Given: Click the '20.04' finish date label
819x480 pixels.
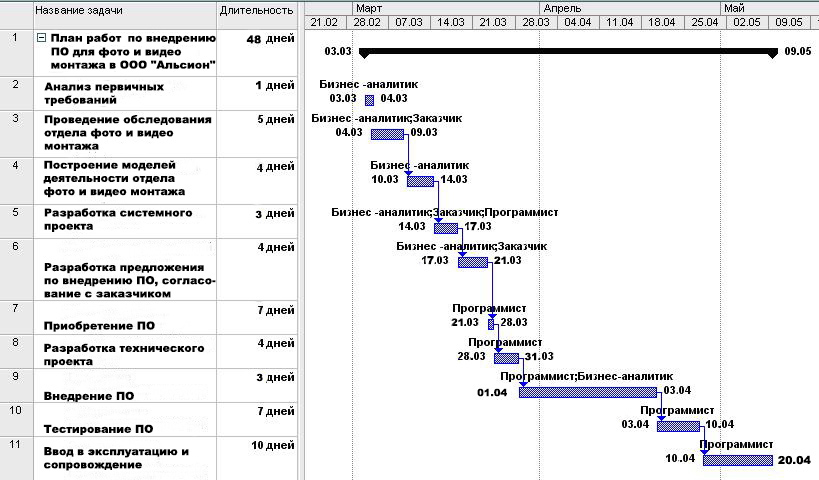Looking at the screenshot, I should click(794, 460).
